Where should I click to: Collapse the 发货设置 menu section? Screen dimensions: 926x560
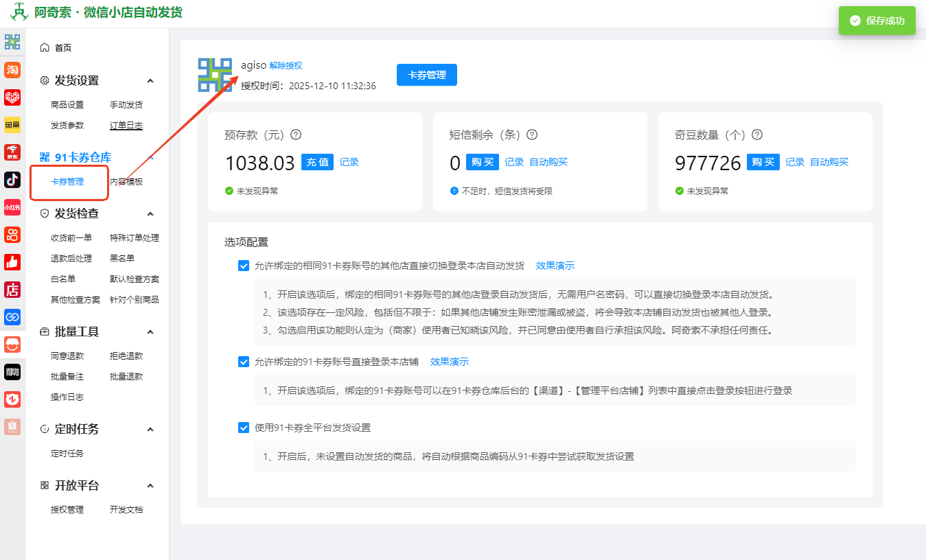(150, 81)
